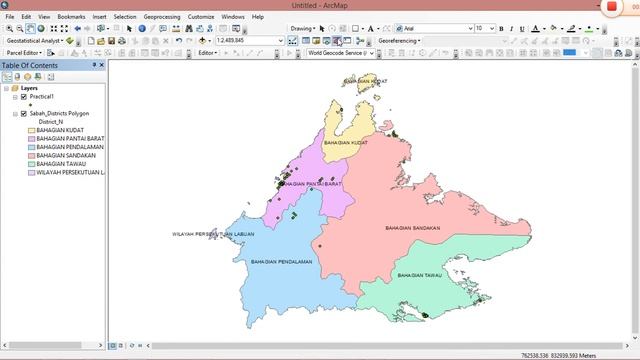Open the ModelBuilder window icon
The image size is (640, 360).
click(360, 41)
